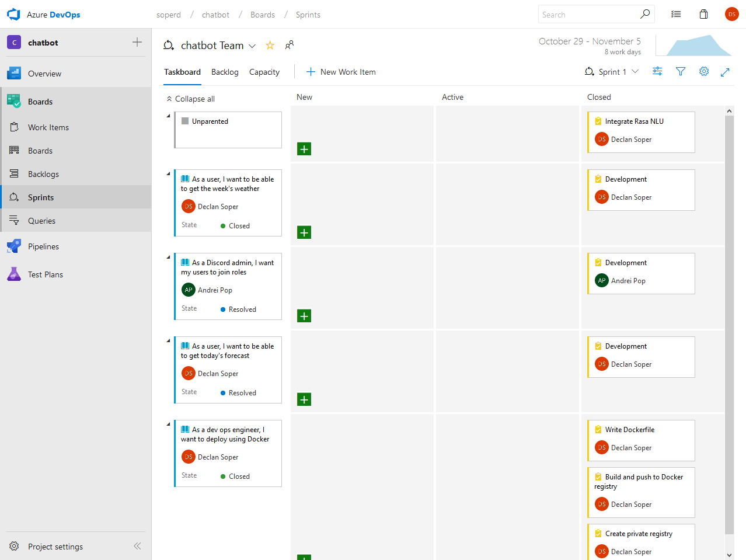Open taskboard settings gear icon
Image resolution: width=746 pixels, height=560 pixels.
(x=704, y=71)
